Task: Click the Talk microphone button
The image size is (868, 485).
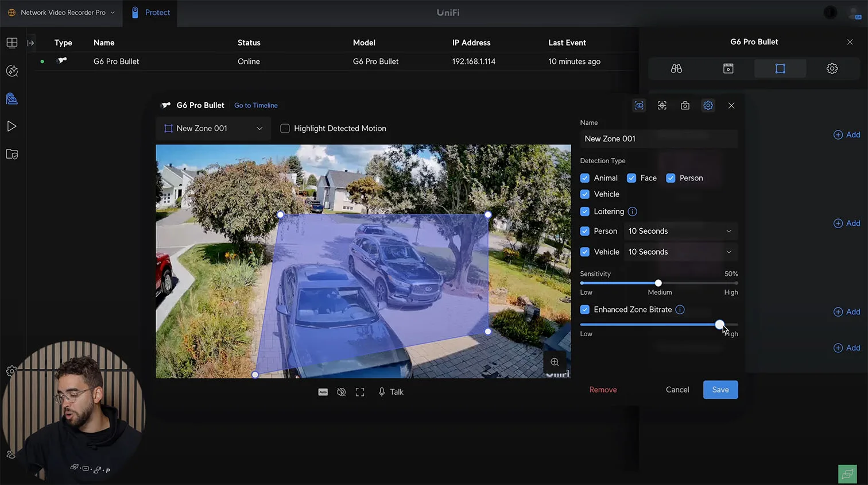Action: click(x=391, y=392)
